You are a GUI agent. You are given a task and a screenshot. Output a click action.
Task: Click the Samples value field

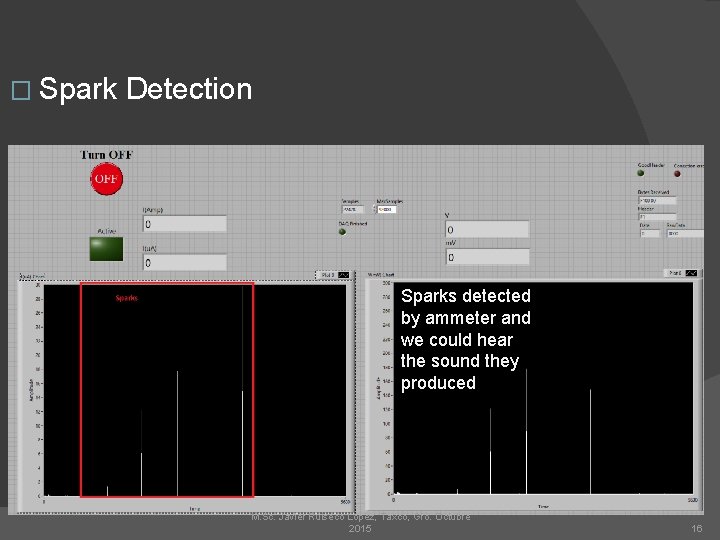coord(353,209)
